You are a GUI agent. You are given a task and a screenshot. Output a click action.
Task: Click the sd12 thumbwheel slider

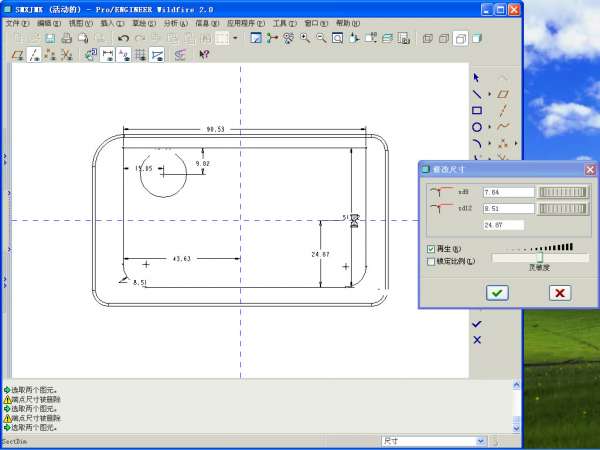click(563, 209)
